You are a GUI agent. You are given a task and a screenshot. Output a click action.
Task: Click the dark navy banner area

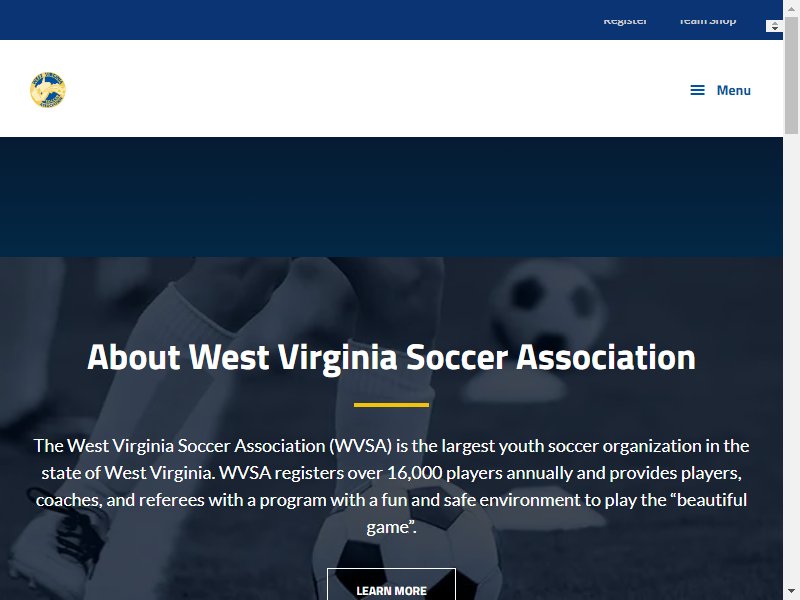[391, 197]
